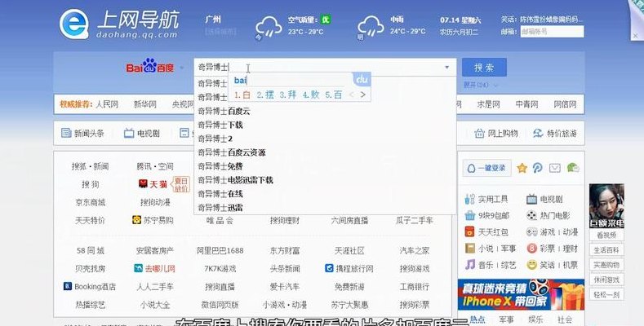Open the 人民网 link

(x=107, y=104)
